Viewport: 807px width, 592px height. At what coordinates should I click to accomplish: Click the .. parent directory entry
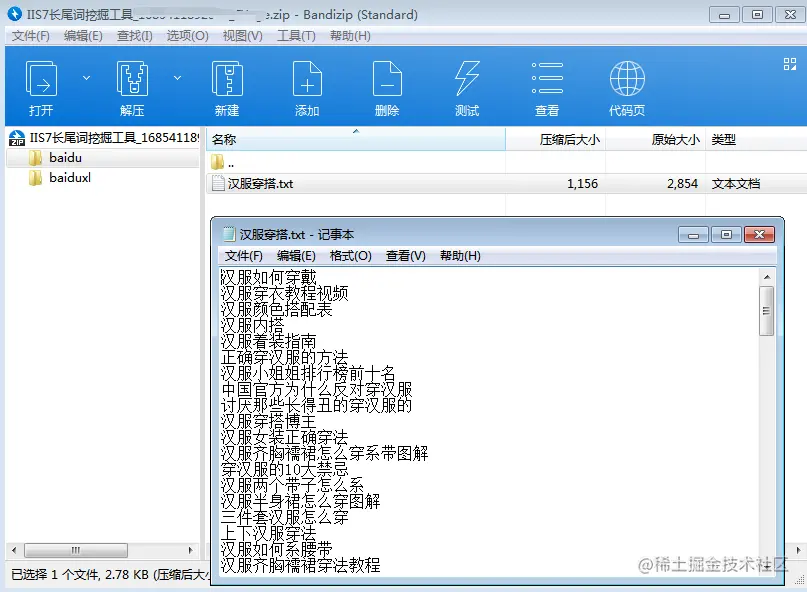(x=230, y=162)
